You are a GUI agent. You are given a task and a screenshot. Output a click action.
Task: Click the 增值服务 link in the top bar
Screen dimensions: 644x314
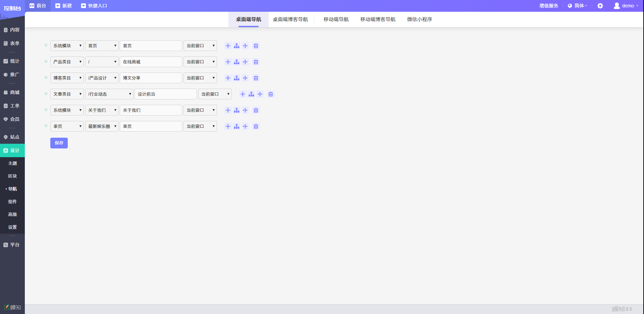(548, 6)
